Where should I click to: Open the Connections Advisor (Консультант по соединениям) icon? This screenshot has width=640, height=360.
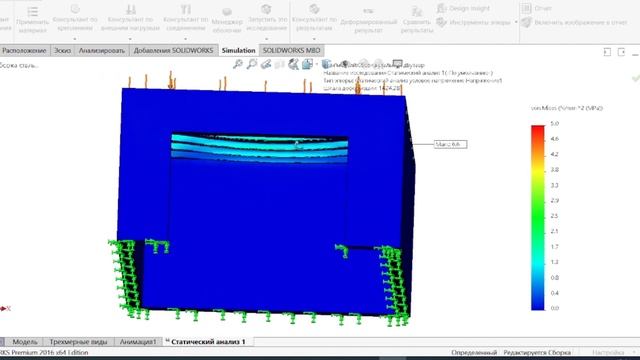(186, 10)
